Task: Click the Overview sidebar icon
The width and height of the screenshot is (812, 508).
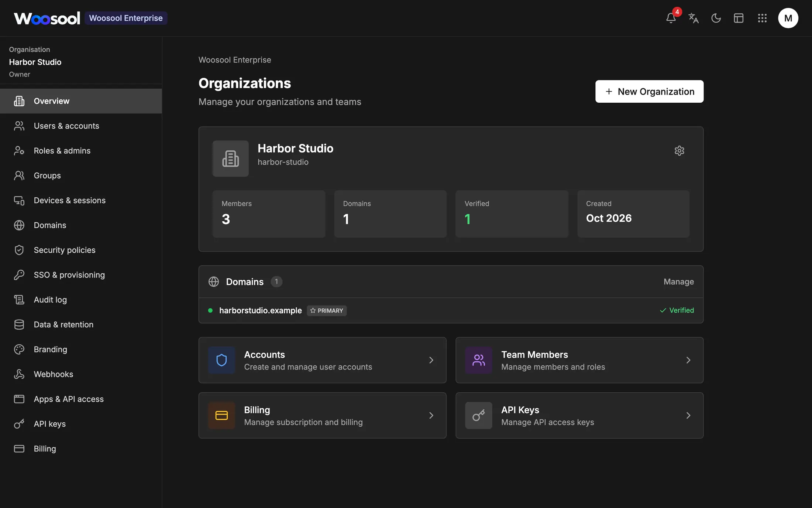Action: [19, 101]
